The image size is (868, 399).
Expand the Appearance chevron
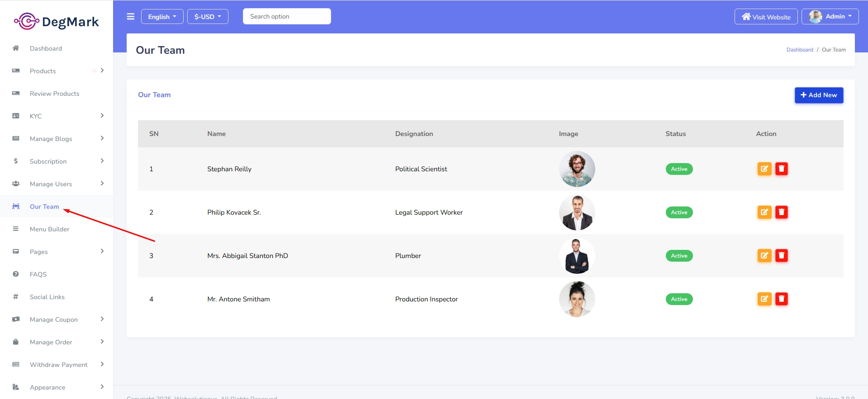(102, 387)
